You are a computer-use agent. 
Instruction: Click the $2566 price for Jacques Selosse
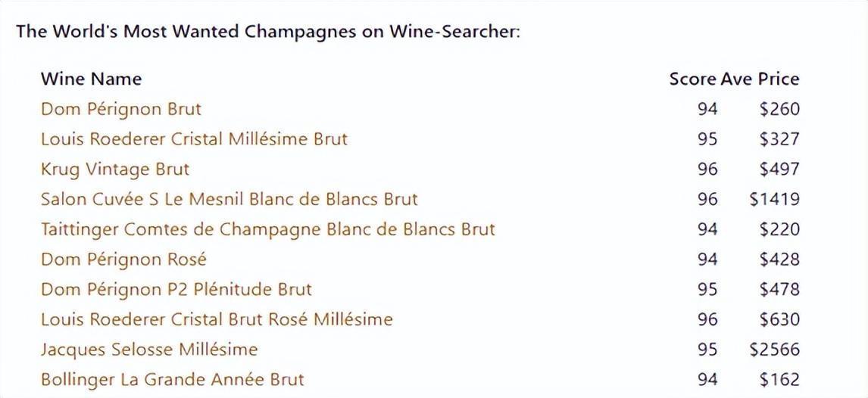click(775, 350)
